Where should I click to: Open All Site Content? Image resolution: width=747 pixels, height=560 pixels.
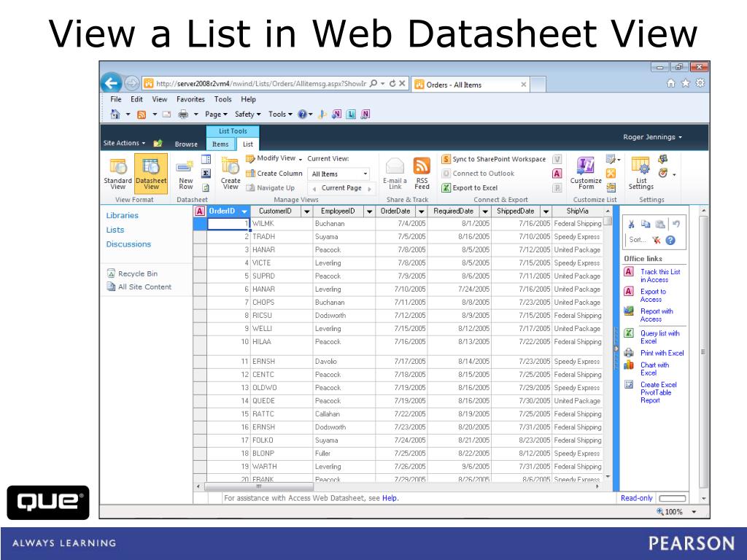coord(139,287)
